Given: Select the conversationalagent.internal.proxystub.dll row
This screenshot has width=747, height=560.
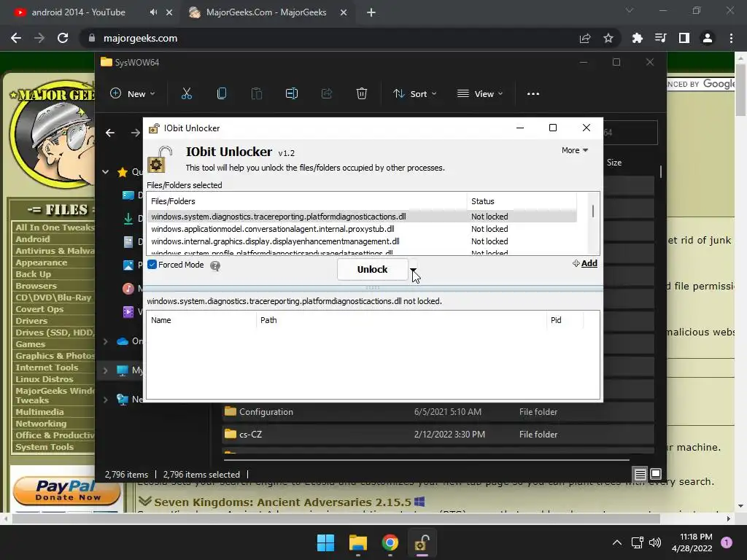Looking at the screenshot, I should (x=362, y=229).
